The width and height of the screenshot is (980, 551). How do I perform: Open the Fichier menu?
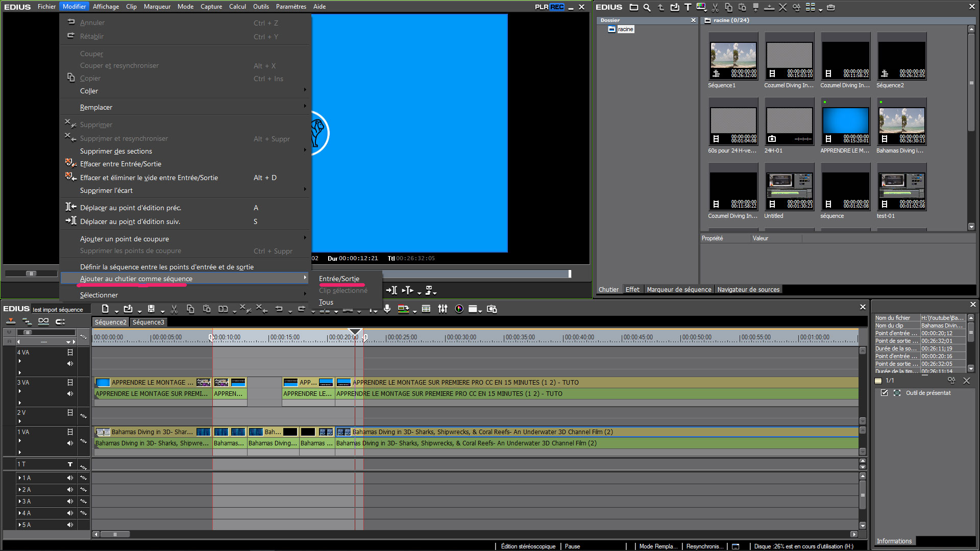(x=46, y=7)
